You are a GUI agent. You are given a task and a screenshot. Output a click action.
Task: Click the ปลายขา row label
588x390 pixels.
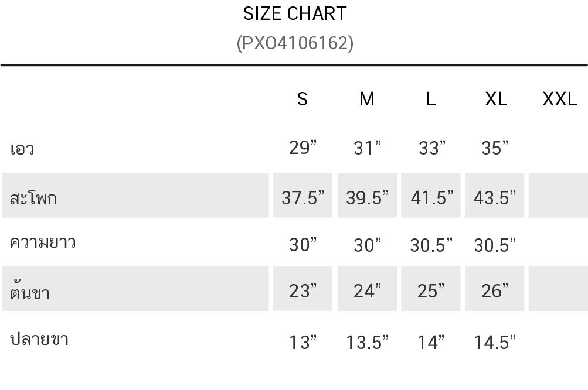point(39,340)
